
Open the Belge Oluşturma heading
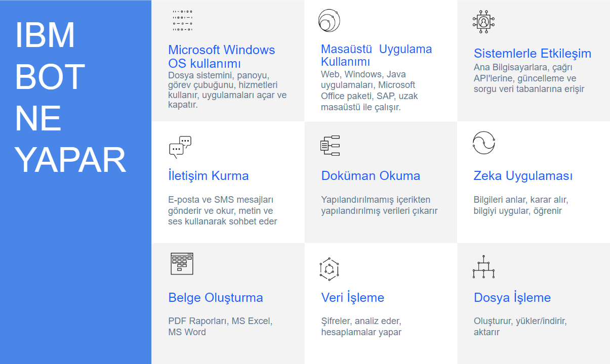(215, 297)
